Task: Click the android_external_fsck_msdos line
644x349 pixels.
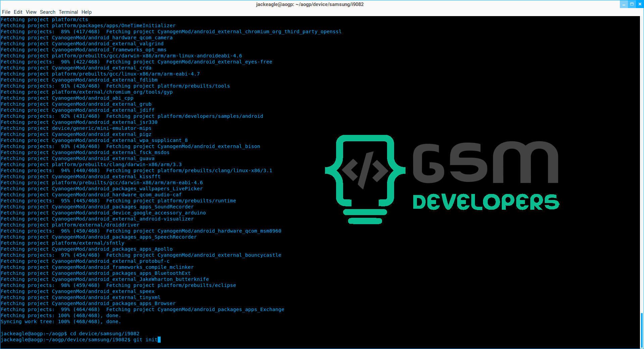Action: (x=85, y=152)
